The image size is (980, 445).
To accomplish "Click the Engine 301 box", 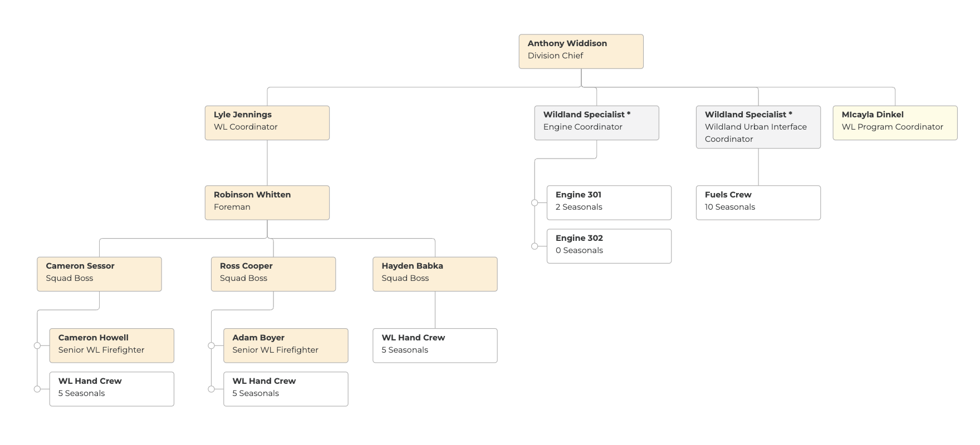I will tap(609, 202).
